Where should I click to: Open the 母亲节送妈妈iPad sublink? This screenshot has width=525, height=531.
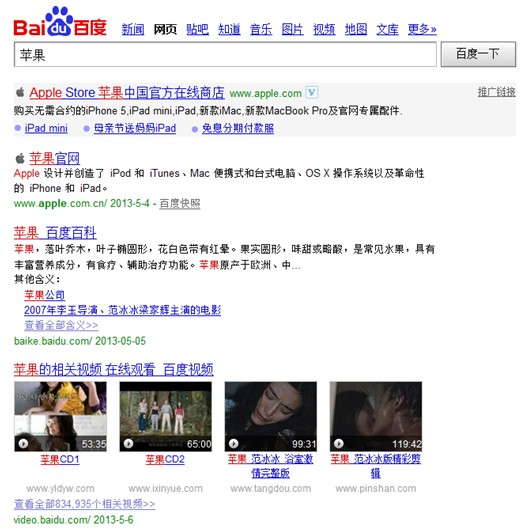click(135, 128)
